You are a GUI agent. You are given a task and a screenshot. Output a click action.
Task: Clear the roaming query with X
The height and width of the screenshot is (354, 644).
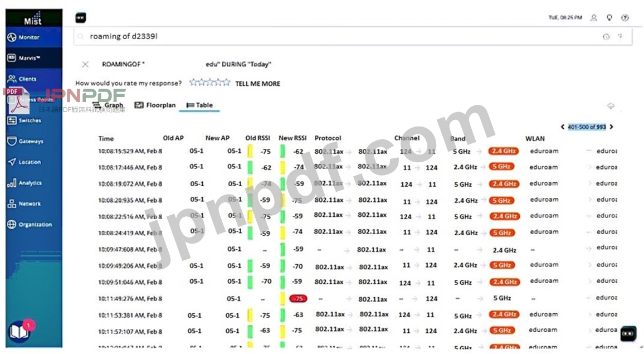tap(85, 64)
